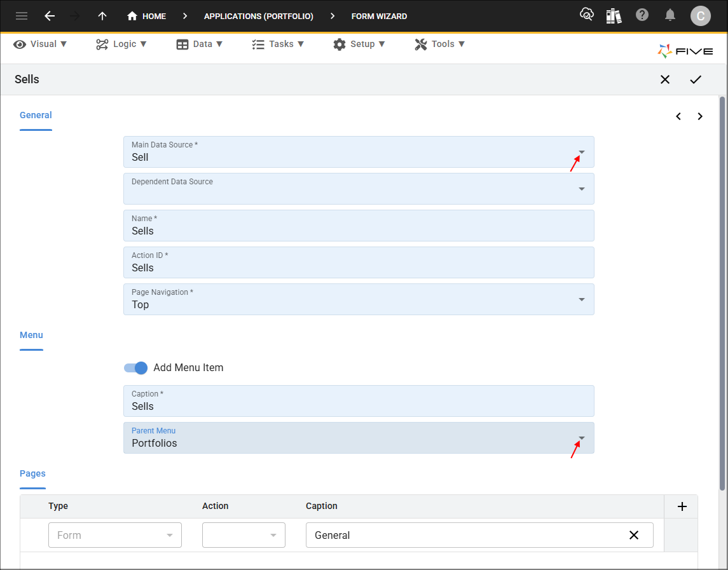Open the Parent Menu dropdown
The height and width of the screenshot is (570, 728).
pyautogui.click(x=581, y=438)
